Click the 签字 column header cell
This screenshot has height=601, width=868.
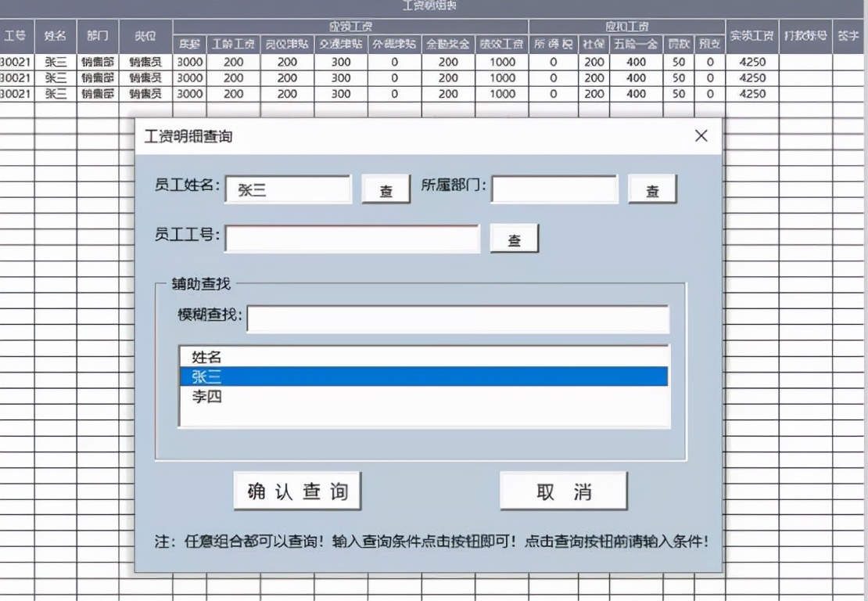pyautogui.click(x=850, y=35)
